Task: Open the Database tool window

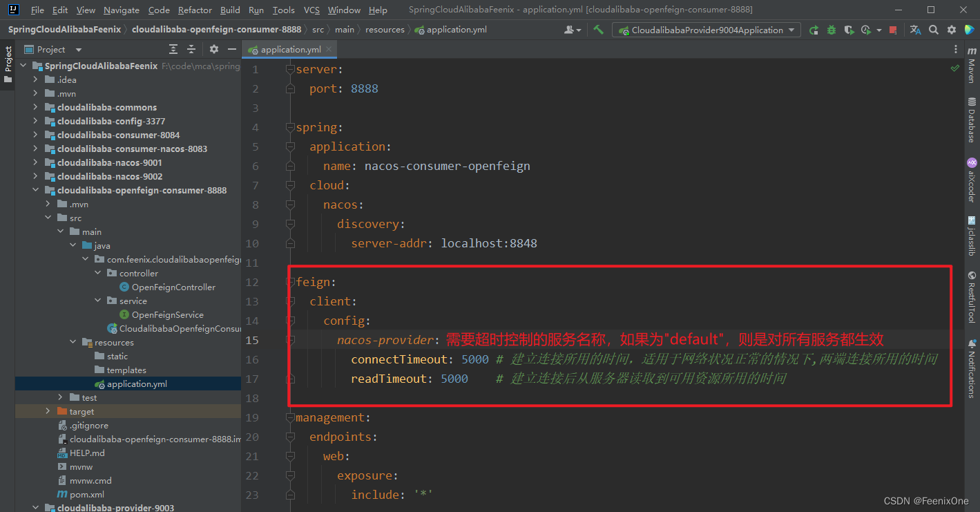Action: coord(971,120)
